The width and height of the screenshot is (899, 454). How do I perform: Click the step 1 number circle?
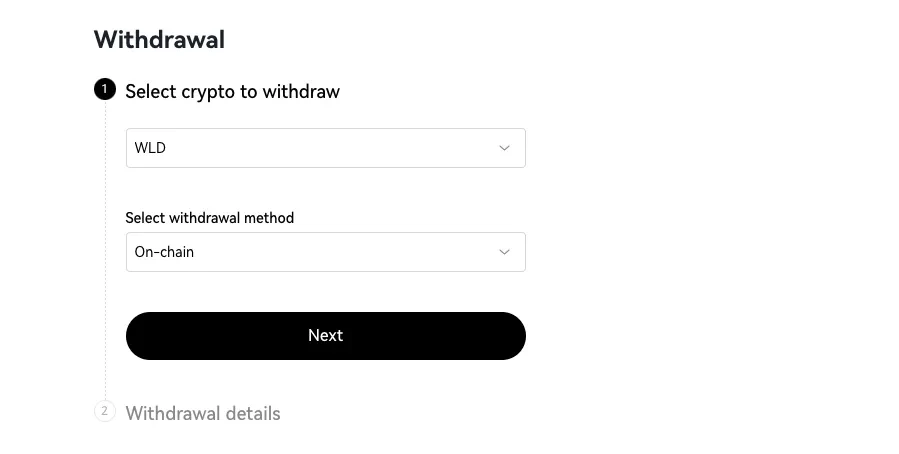click(x=105, y=91)
